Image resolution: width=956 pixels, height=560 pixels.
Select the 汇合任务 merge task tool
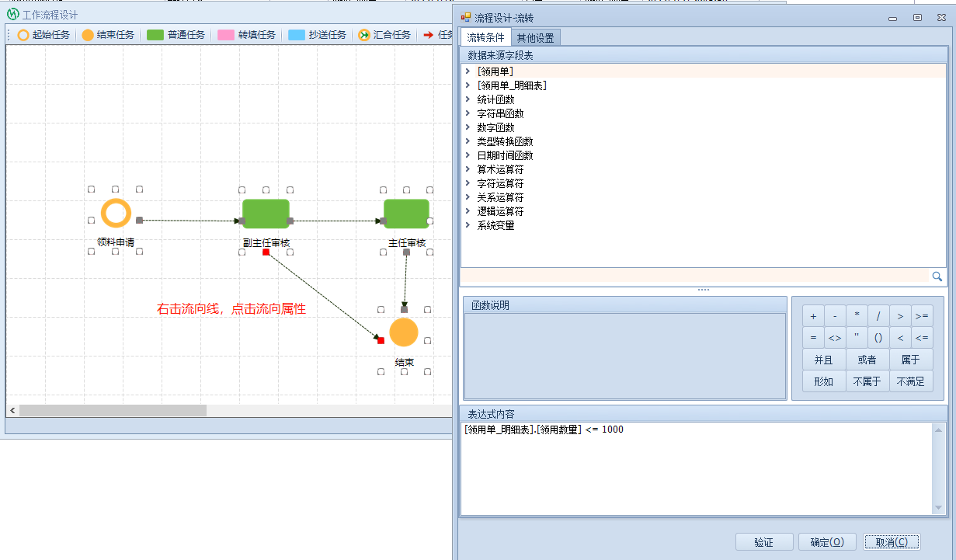[384, 35]
